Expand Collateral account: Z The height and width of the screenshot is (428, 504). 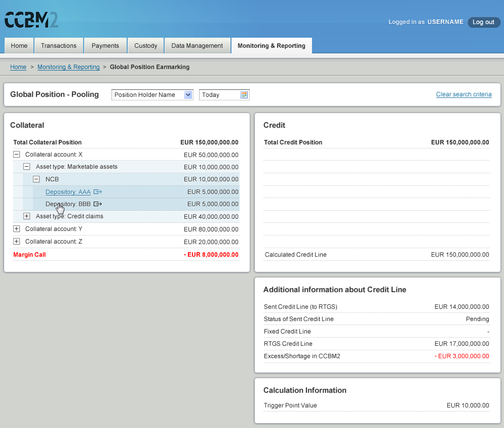[x=17, y=241]
